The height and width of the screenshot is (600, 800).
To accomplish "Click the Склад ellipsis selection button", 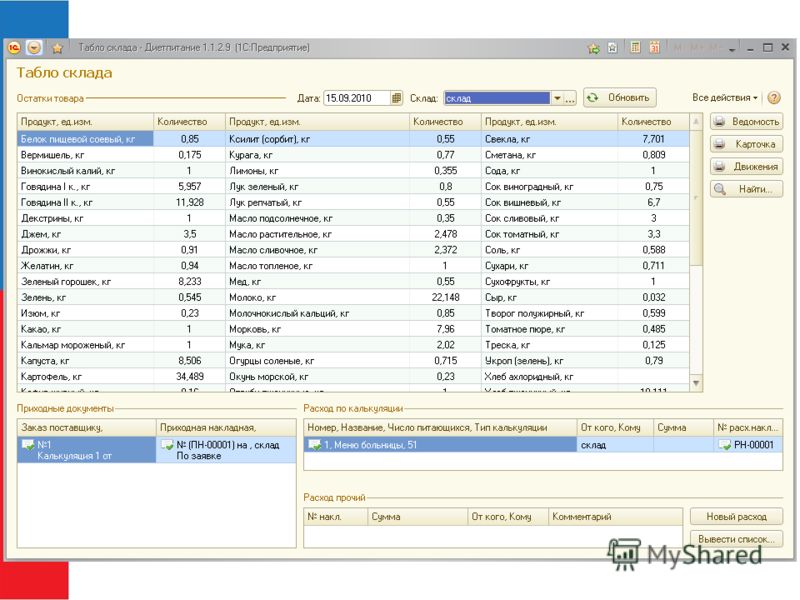I will click(x=570, y=98).
